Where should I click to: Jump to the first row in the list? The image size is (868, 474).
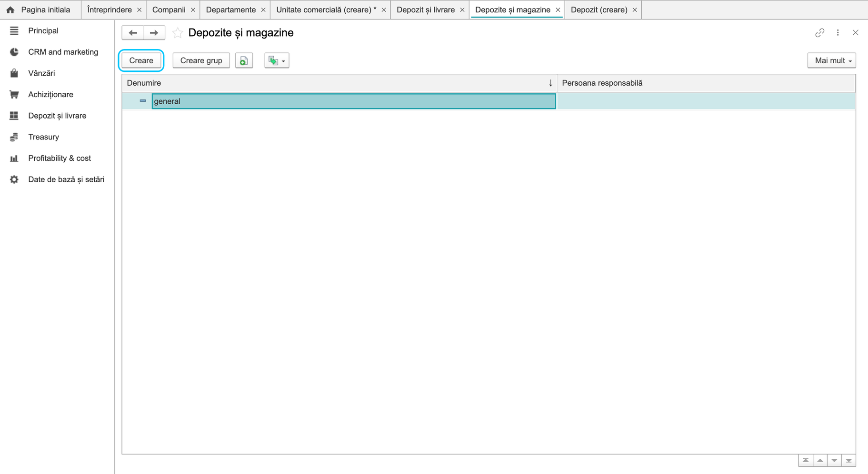pyautogui.click(x=806, y=461)
